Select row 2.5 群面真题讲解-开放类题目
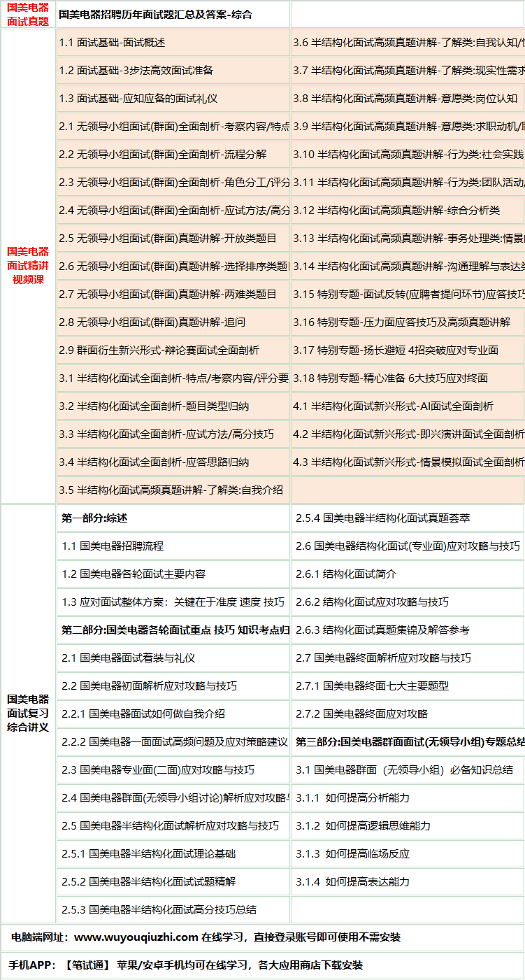Viewport: 525px width, 980px height. [173, 238]
